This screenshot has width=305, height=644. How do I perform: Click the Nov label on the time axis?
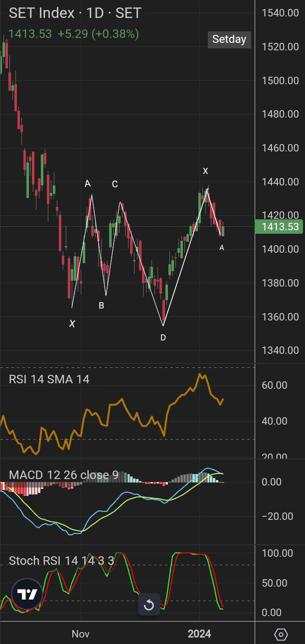click(81, 634)
